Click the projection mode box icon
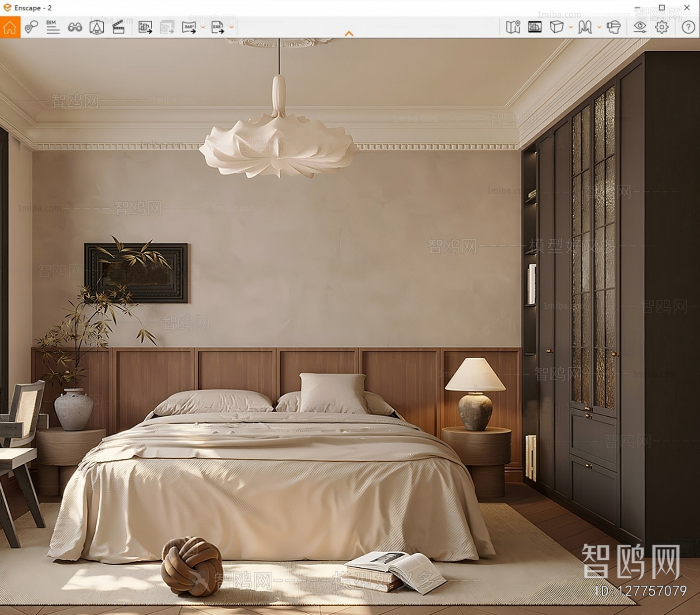 pyautogui.click(x=557, y=27)
